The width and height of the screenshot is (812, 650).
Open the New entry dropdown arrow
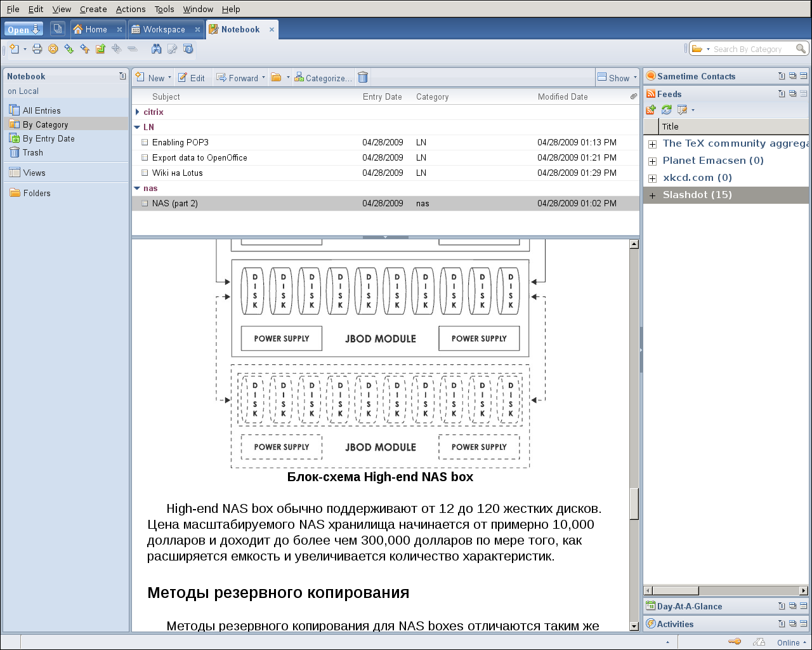(x=169, y=77)
